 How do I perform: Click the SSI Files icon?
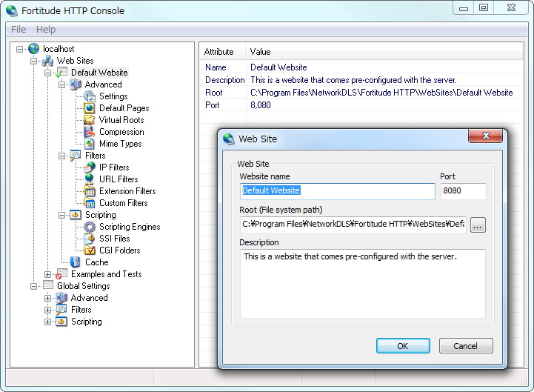pos(90,239)
